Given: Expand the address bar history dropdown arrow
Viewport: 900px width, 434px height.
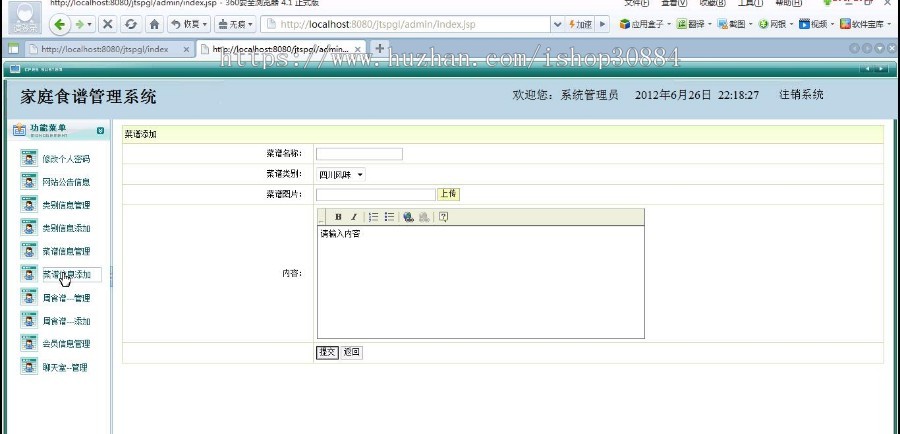Looking at the screenshot, I should click(x=557, y=24).
